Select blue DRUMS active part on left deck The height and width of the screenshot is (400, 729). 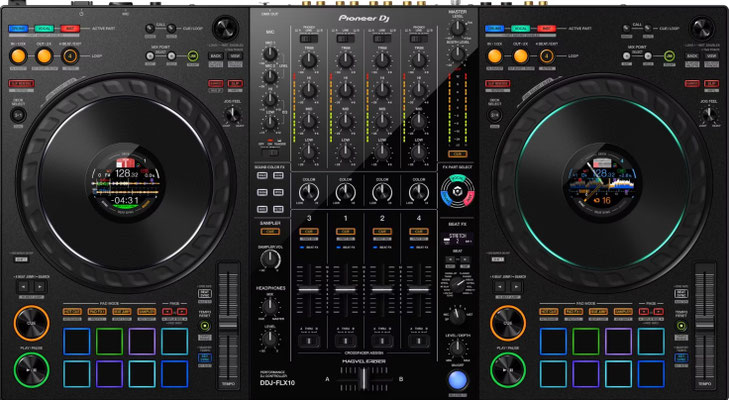[18, 29]
